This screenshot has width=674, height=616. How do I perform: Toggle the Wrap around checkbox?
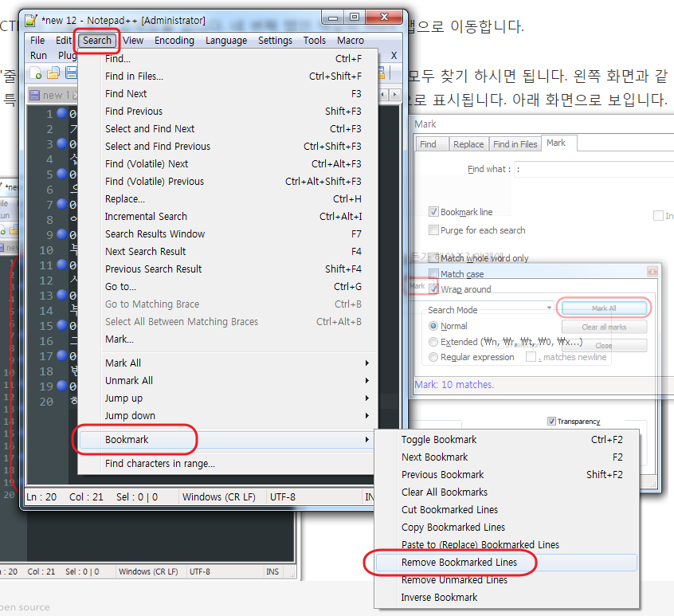[x=433, y=288]
